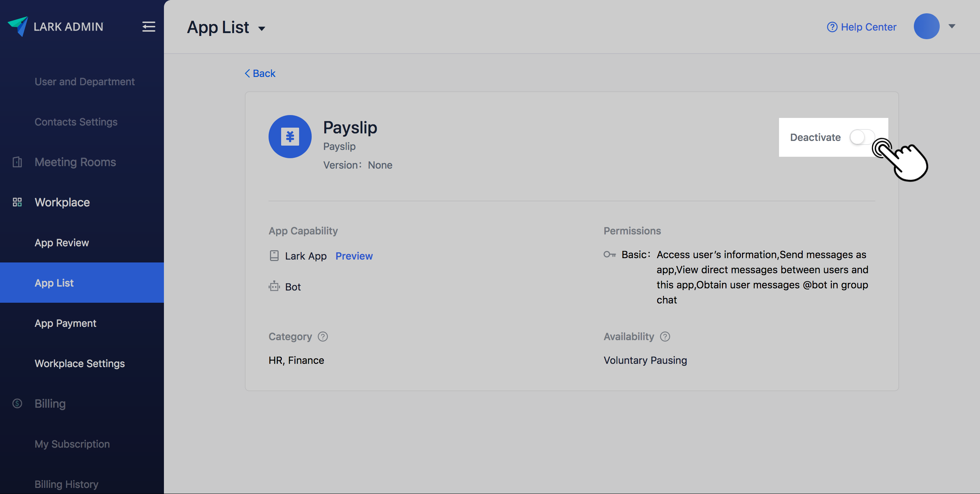The image size is (980, 494).
Task: Click the Lark App device icon
Action: pyautogui.click(x=274, y=256)
